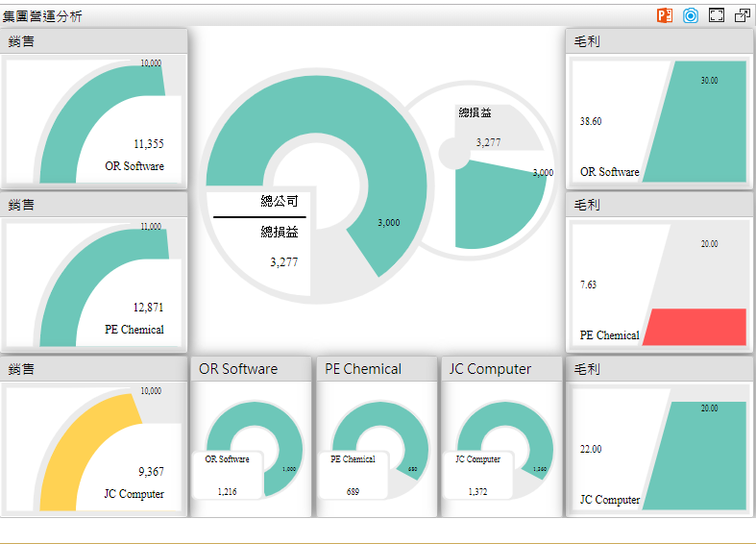This screenshot has height=544, width=756.
Task: Click JC Computer gross margin green bar
Action: pyautogui.click(x=699, y=458)
